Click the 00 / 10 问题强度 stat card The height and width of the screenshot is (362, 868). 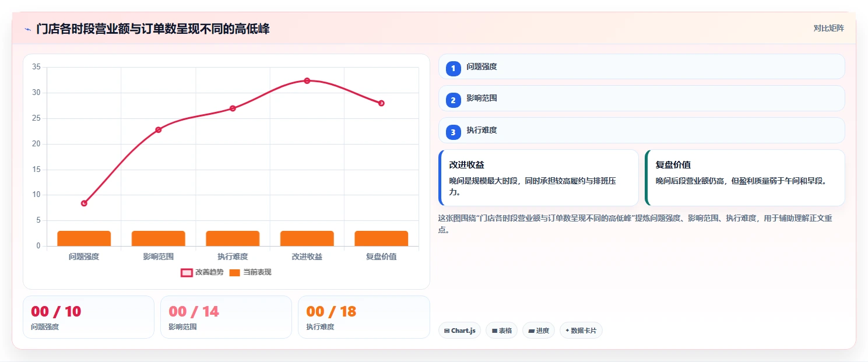pos(89,317)
